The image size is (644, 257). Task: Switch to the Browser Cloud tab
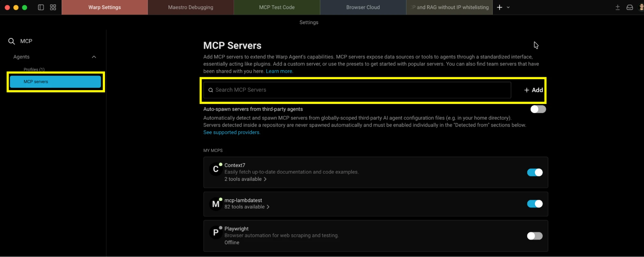click(x=363, y=7)
